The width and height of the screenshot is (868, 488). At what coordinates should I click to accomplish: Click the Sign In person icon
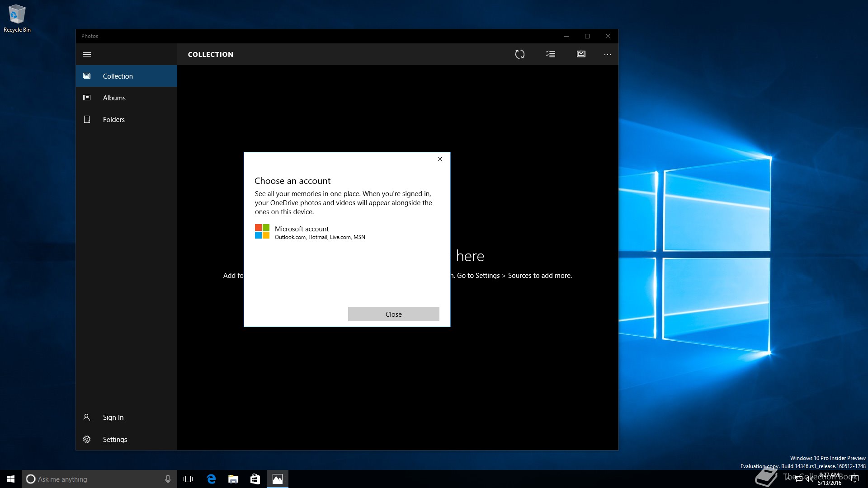(87, 417)
